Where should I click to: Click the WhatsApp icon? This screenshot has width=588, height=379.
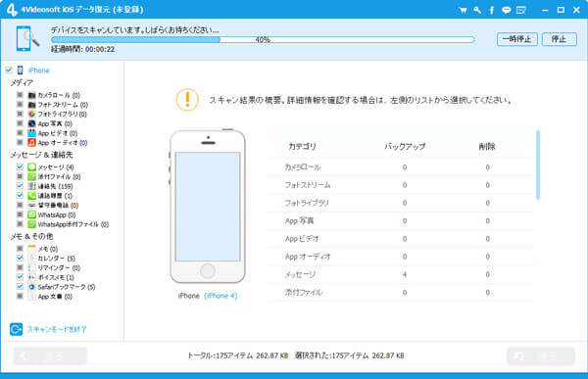point(32,214)
